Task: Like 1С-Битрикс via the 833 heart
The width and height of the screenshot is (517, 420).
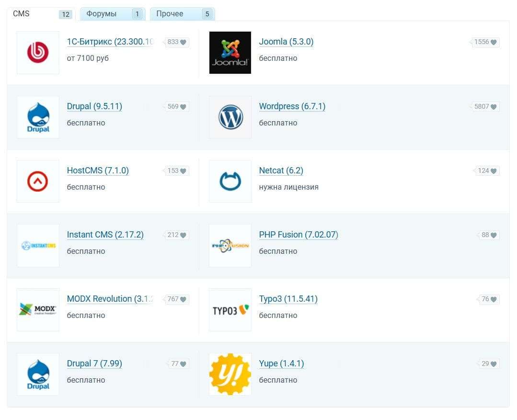Action: (183, 42)
